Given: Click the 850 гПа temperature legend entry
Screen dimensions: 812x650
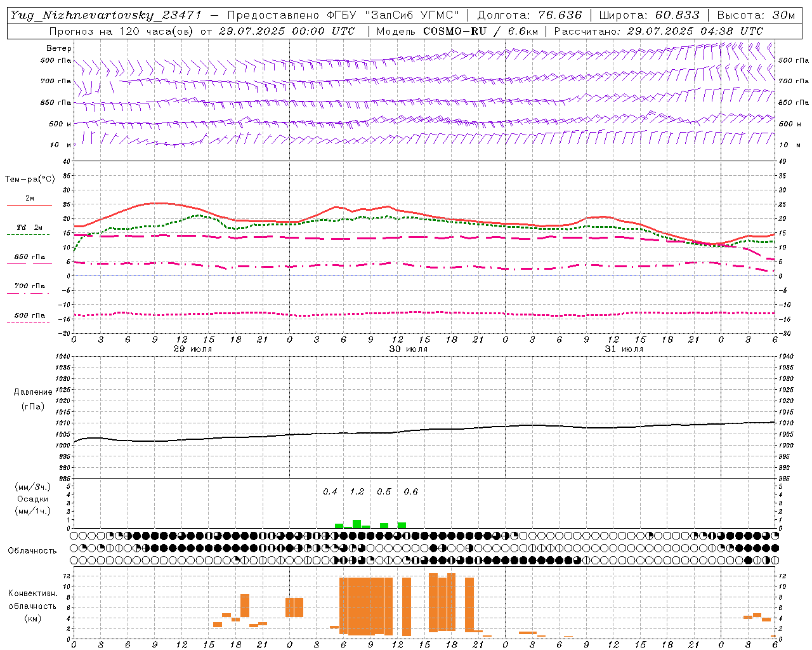Looking at the screenshot, I should [x=30, y=257].
